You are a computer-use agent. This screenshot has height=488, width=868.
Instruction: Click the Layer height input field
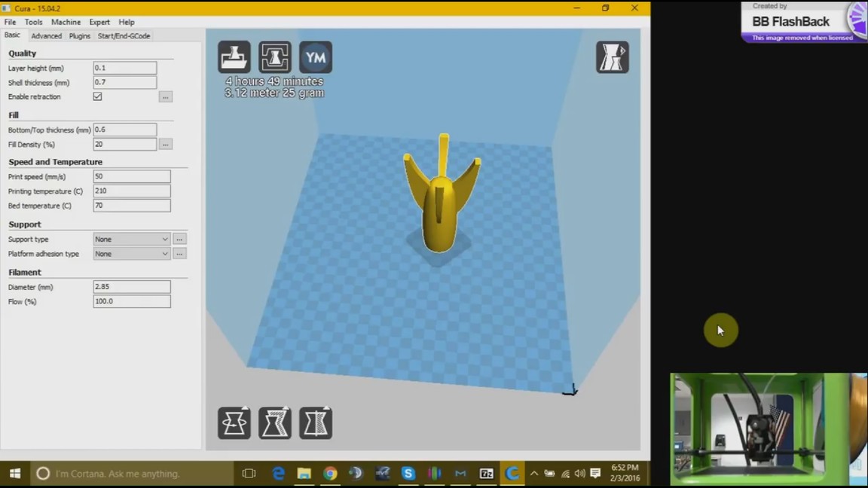(x=124, y=69)
